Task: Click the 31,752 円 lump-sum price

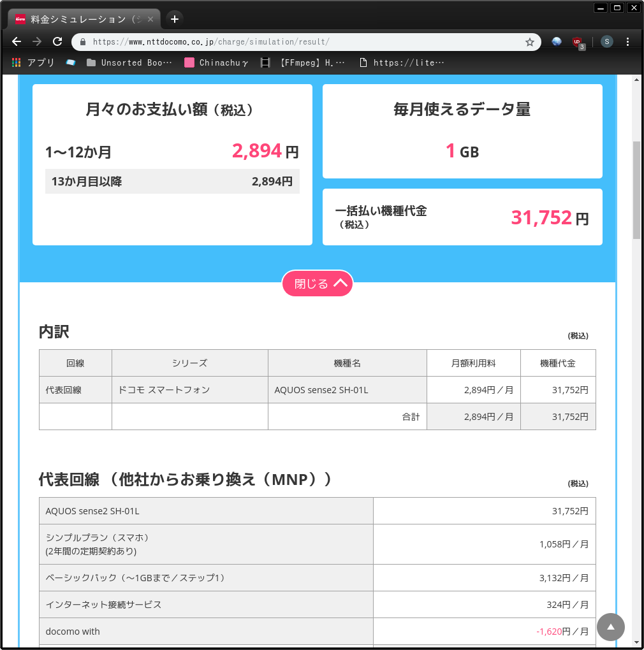Action: (x=550, y=218)
